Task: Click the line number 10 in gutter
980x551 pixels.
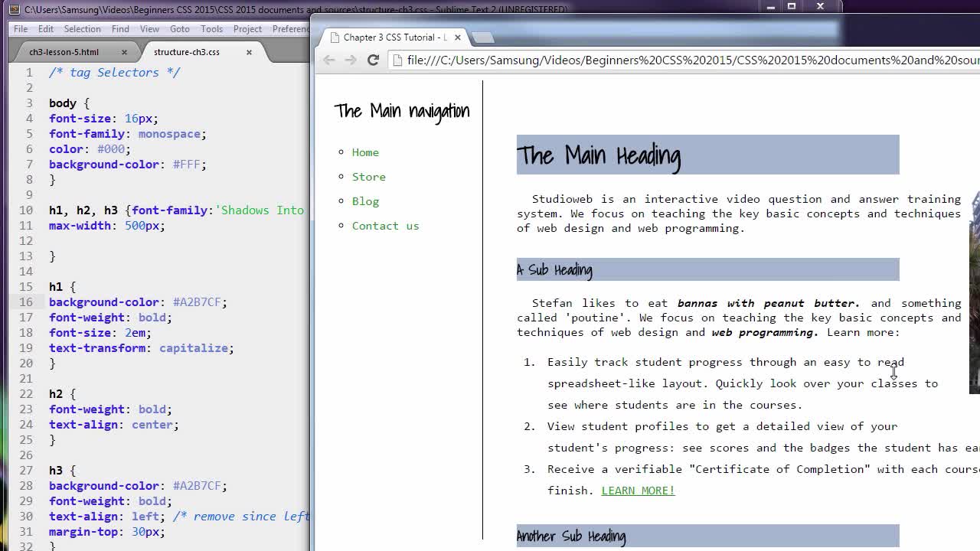Action: pyautogui.click(x=26, y=210)
